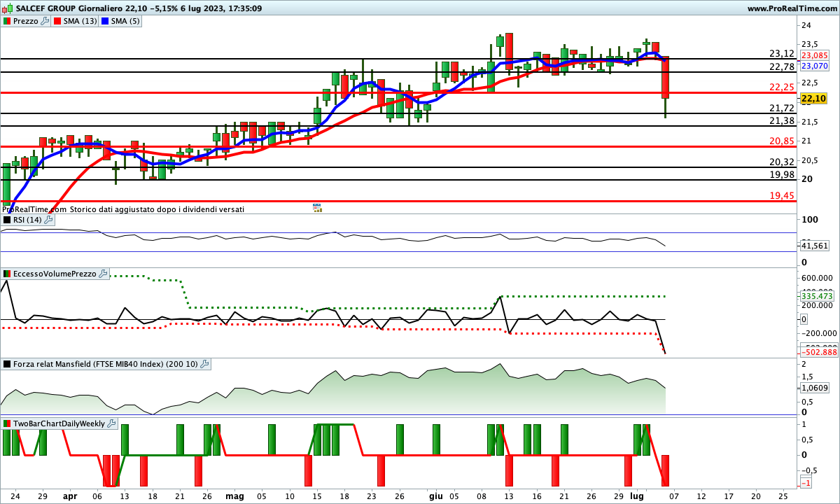Click the red 22,25 level label
840x504 pixels.
(782, 87)
